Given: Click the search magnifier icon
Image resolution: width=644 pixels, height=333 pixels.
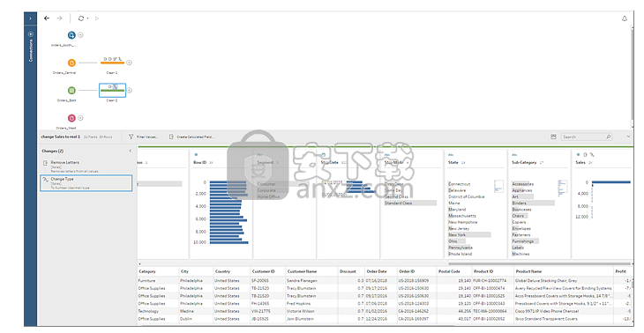Looking at the screenshot, I should coord(608,137).
